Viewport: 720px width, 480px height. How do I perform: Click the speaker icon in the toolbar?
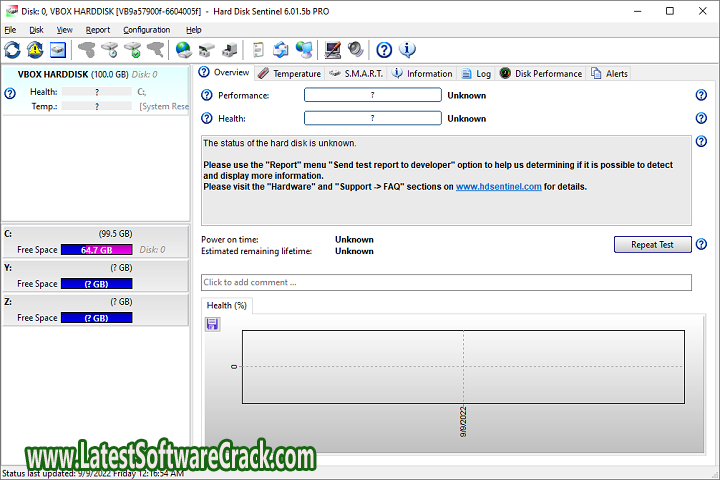click(x=355, y=49)
